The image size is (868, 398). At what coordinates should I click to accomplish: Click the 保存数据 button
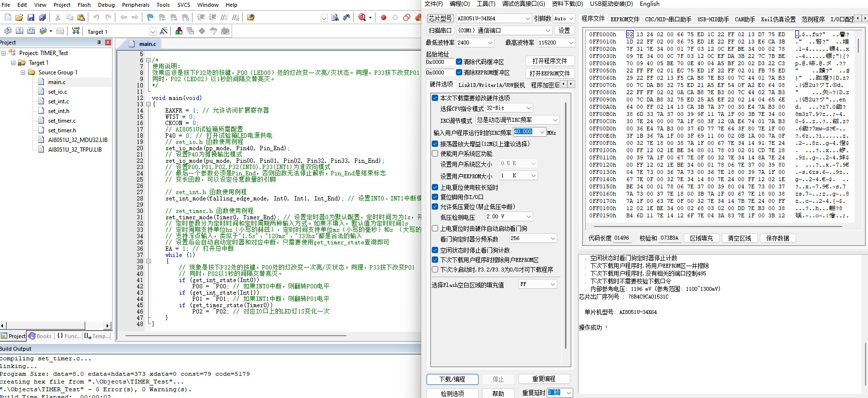[778, 238]
